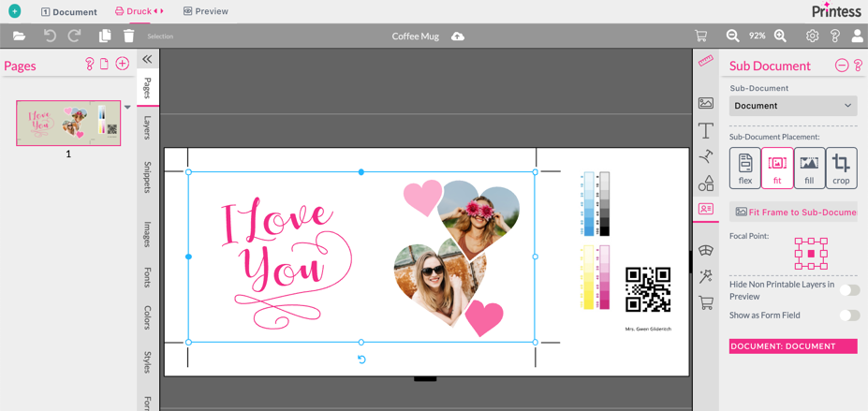Open the user account icon
The height and width of the screenshot is (411, 868).
pyautogui.click(x=858, y=36)
